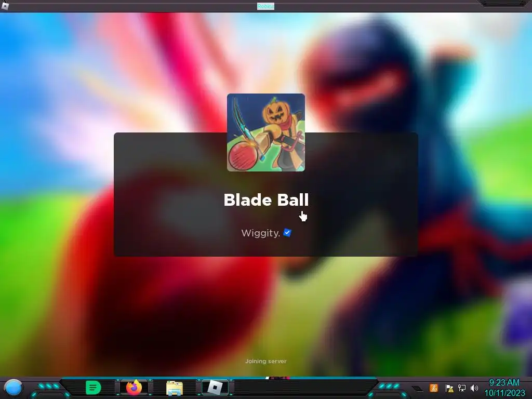Open File Explorer from the taskbar
Screen dimensions: 532x399
[175, 388]
